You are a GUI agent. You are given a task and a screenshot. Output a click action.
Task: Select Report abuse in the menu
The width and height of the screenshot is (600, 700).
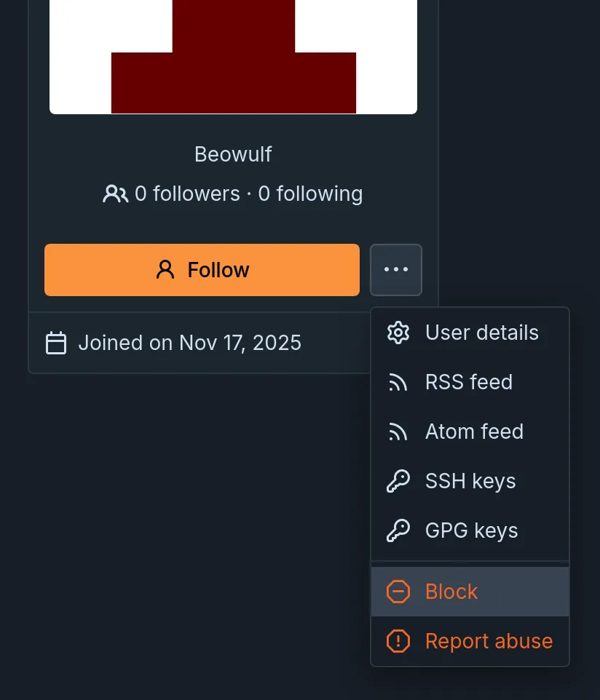489,641
